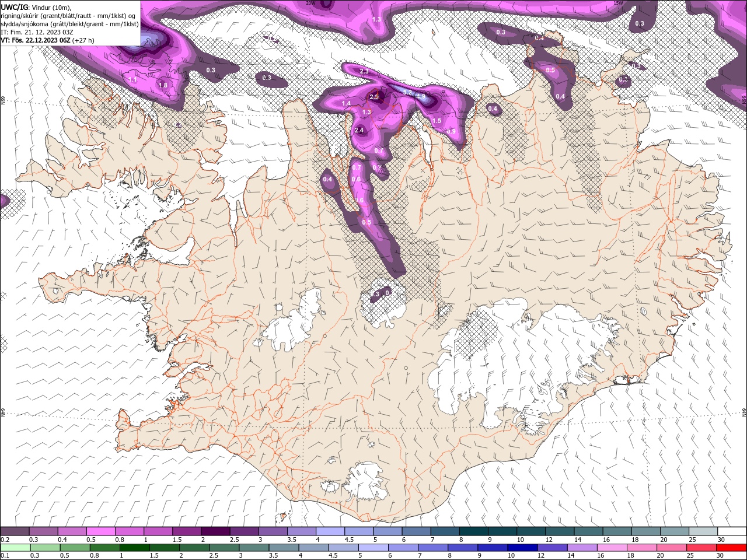Click the '2.9' precipitation maximum on the map

(375, 97)
